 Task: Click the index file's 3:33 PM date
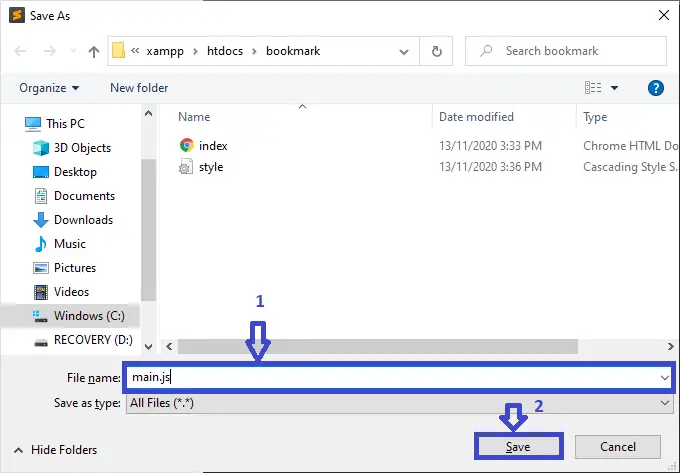point(490,146)
